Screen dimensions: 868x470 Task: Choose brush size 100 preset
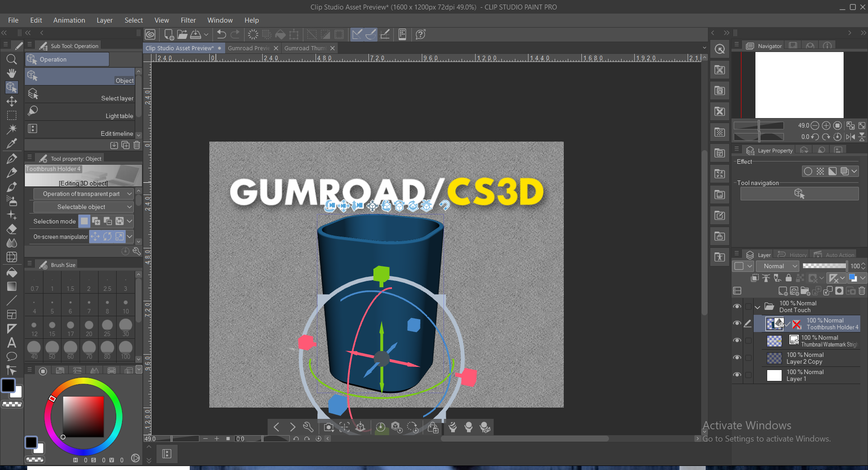point(125,350)
